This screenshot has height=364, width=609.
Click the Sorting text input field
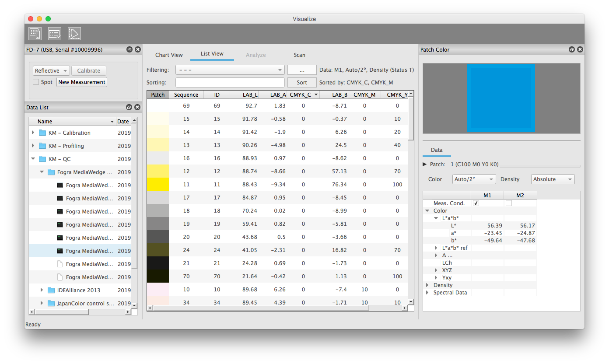(x=230, y=83)
